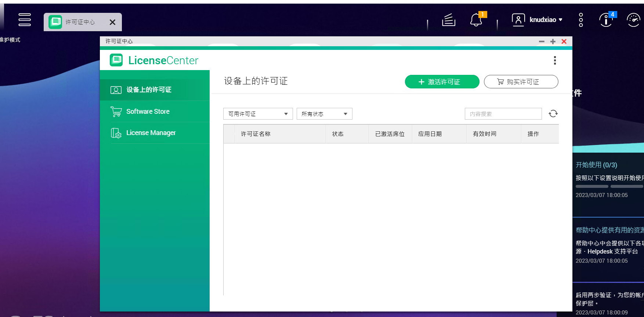644x317 pixels.
Task: Click the LicenseCenter logo icon
Action: point(116,60)
